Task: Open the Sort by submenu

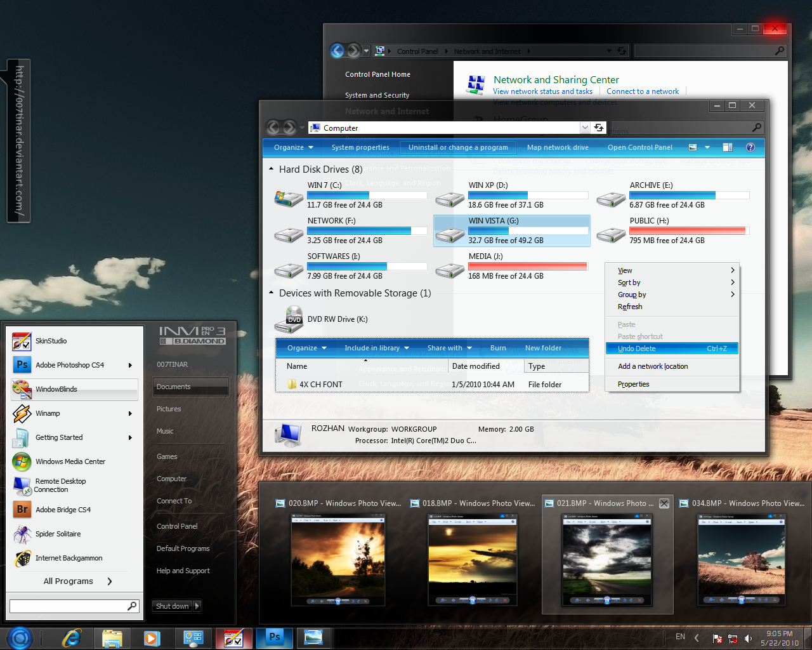Action: pyautogui.click(x=673, y=282)
